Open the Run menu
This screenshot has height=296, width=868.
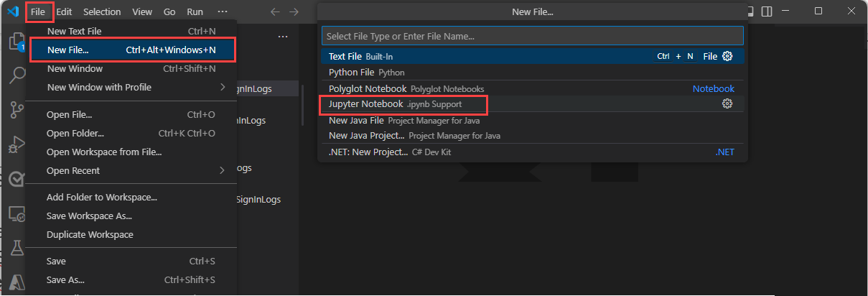click(x=195, y=12)
